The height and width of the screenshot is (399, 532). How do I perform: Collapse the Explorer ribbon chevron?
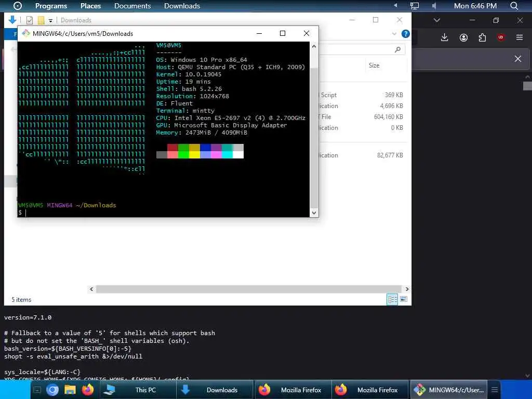point(394,34)
